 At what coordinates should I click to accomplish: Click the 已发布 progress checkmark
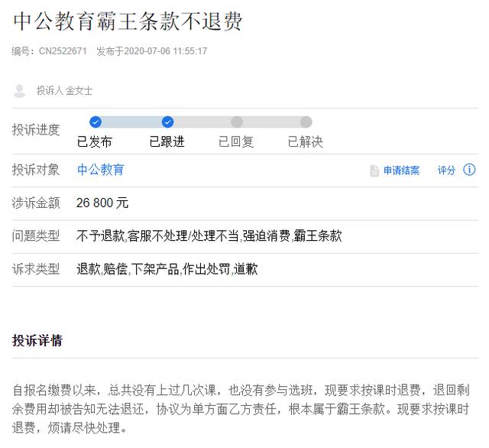pos(96,122)
